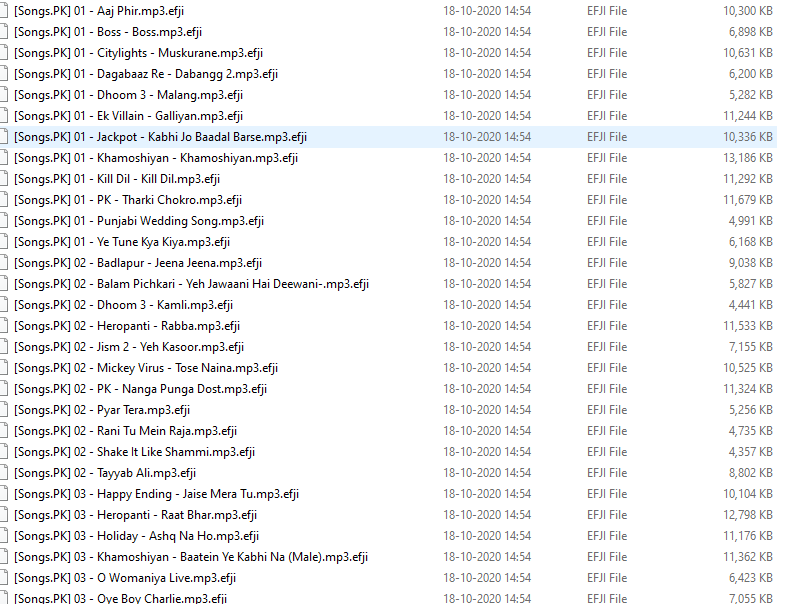Click the file icon beside Boss - Boss.mp3.efji

click(4, 32)
